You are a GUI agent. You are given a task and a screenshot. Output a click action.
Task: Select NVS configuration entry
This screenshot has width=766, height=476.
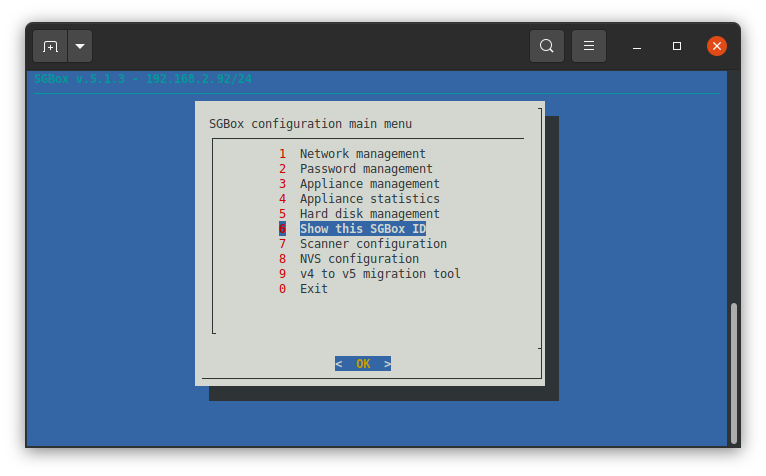pos(359,259)
